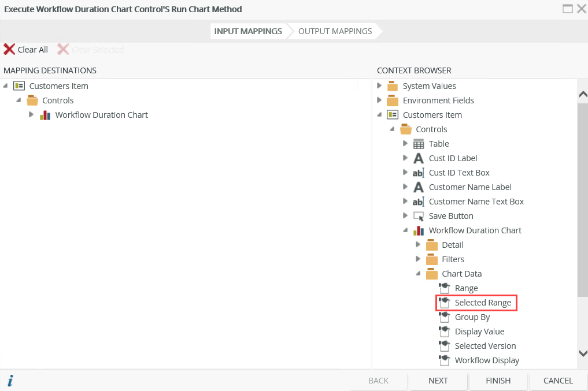Open the Input Mappings tab

pyautogui.click(x=248, y=31)
